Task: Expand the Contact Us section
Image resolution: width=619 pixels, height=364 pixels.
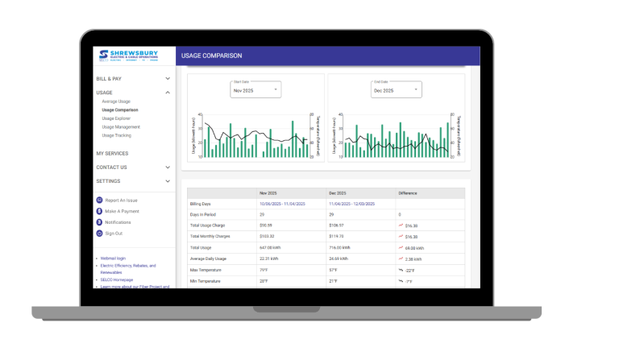Action: [168, 168]
